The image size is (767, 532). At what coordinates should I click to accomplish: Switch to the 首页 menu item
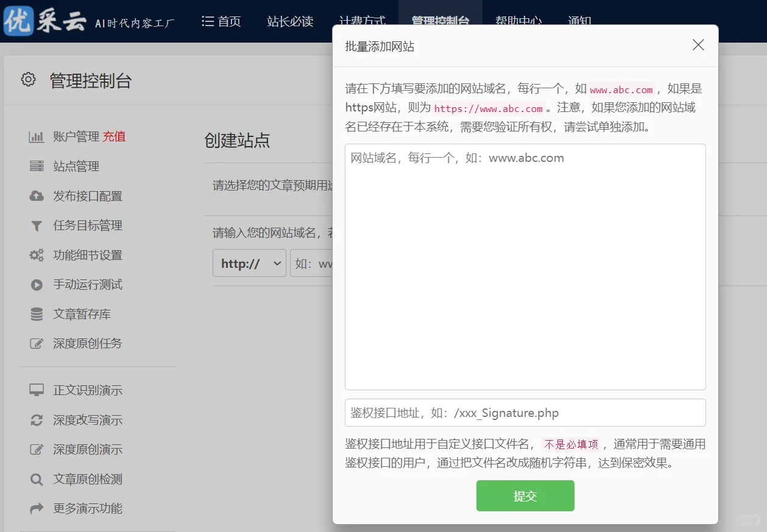click(221, 21)
